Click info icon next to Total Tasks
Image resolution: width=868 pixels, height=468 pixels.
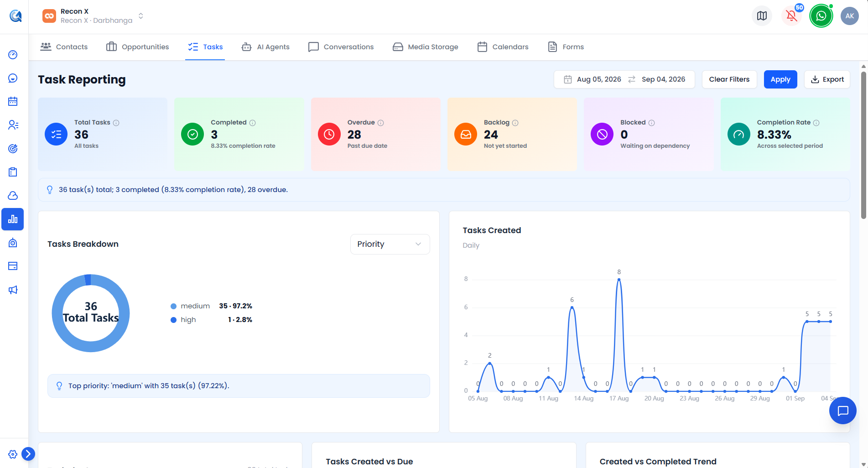point(116,123)
